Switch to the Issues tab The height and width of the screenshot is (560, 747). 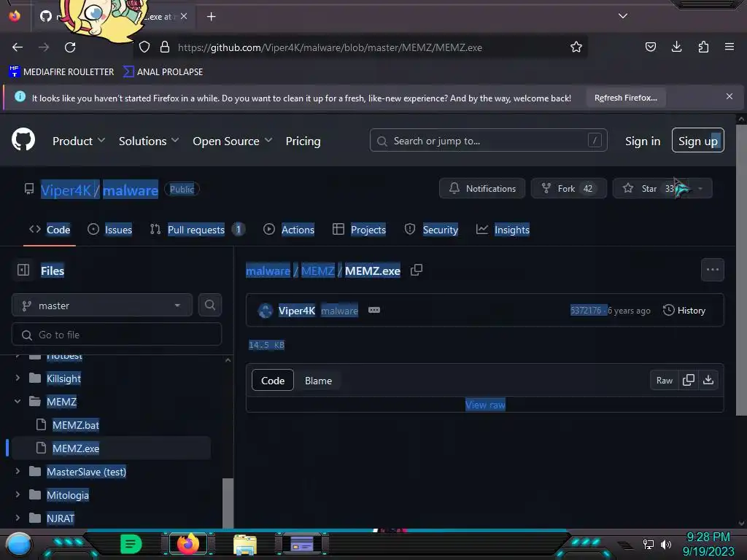click(x=110, y=230)
